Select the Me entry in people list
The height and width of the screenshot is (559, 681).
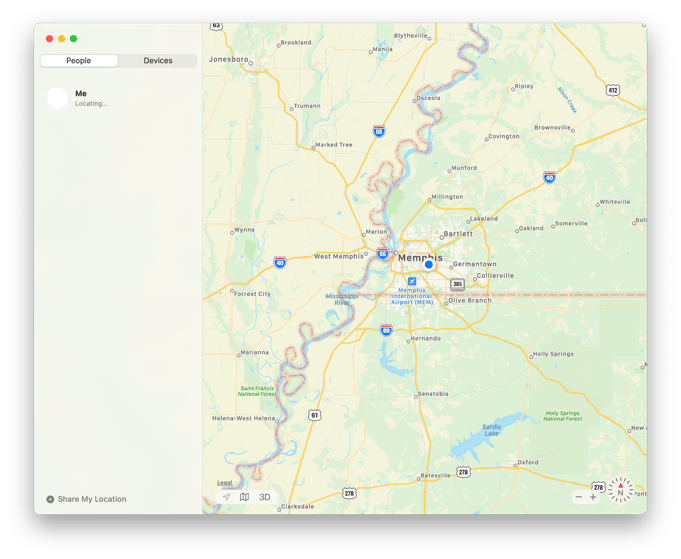point(118,98)
